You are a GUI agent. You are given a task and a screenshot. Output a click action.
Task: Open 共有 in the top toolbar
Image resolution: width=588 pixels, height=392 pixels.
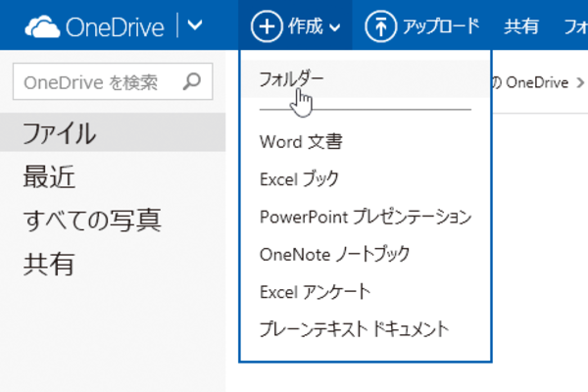point(521,26)
